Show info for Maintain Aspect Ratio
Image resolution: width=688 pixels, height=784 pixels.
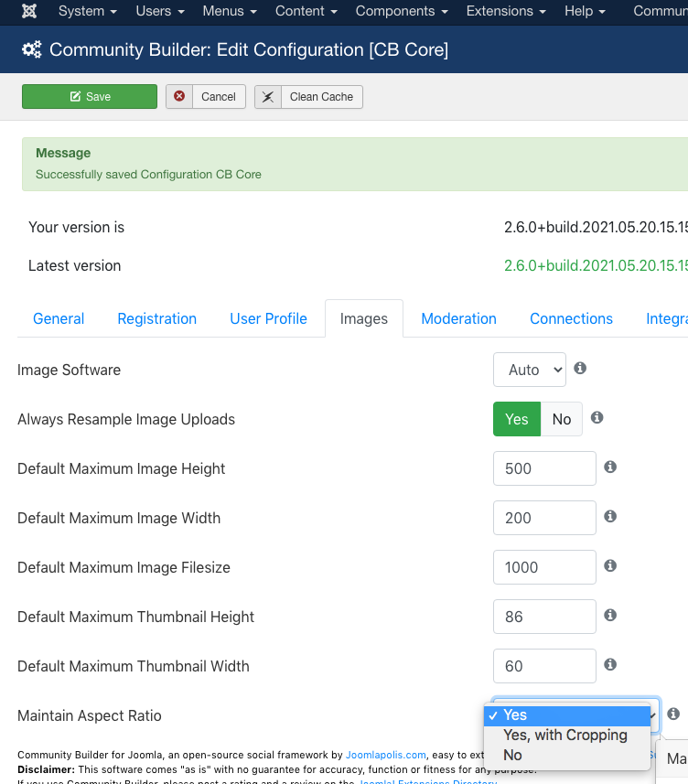tap(673, 714)
